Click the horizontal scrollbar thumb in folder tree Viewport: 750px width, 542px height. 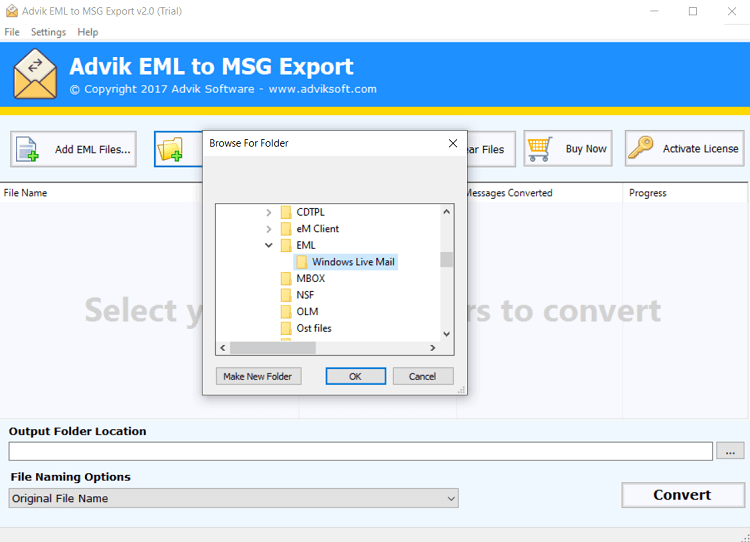point(273,348)
